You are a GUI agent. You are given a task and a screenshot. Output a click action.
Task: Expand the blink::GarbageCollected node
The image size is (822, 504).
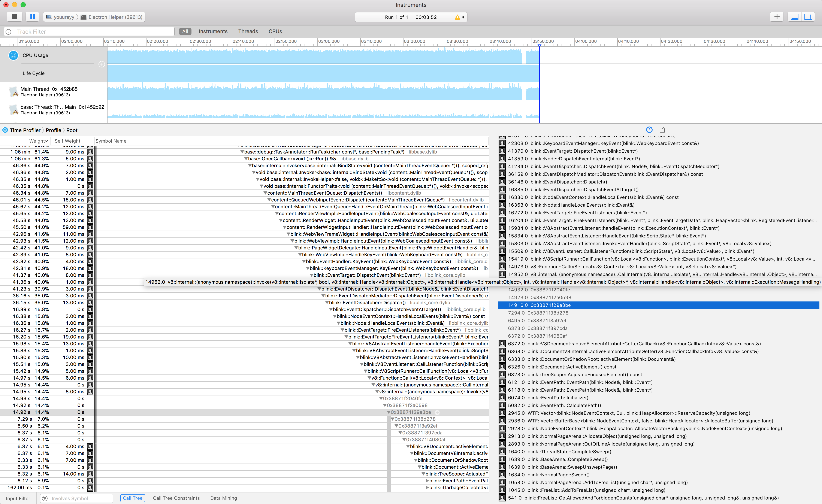pyautogui.click(x=427, y=487)
